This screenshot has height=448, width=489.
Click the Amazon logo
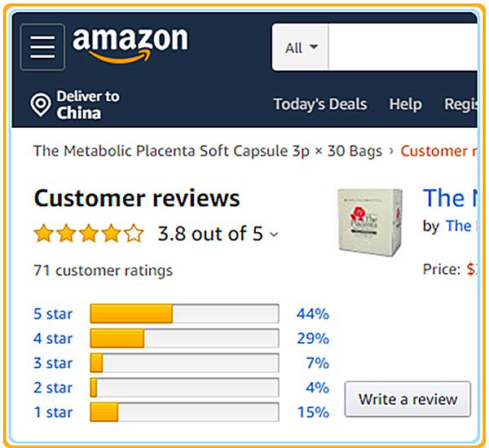[x=130, y=44]
